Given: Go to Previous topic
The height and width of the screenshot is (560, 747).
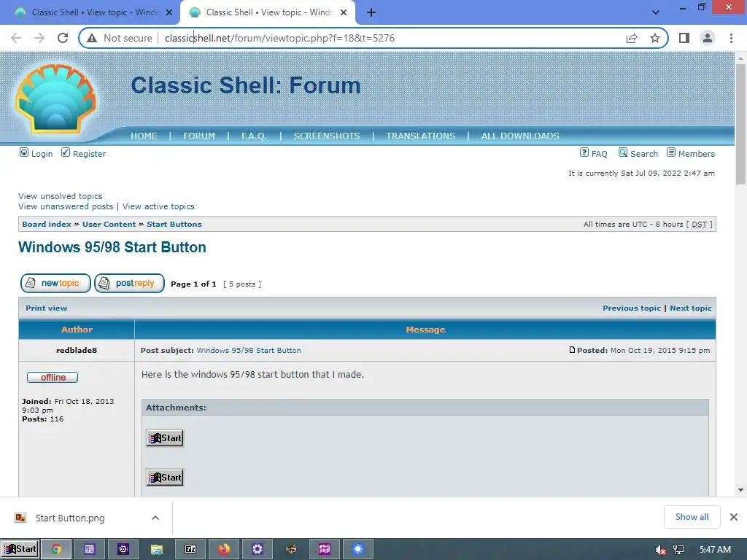Looking at the screenshot, I should point(632,308).
